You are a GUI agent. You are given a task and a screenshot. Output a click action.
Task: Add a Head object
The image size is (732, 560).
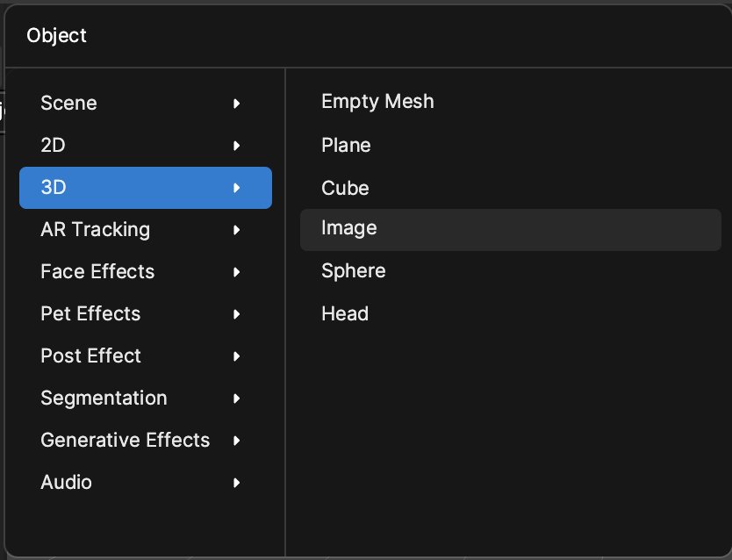tap(511, 313)
